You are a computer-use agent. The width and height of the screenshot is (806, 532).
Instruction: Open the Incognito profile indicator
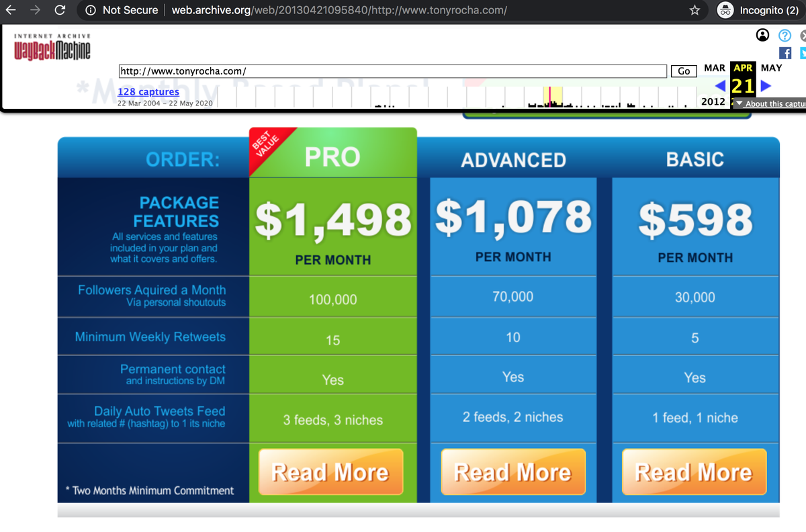click(759, 10)
